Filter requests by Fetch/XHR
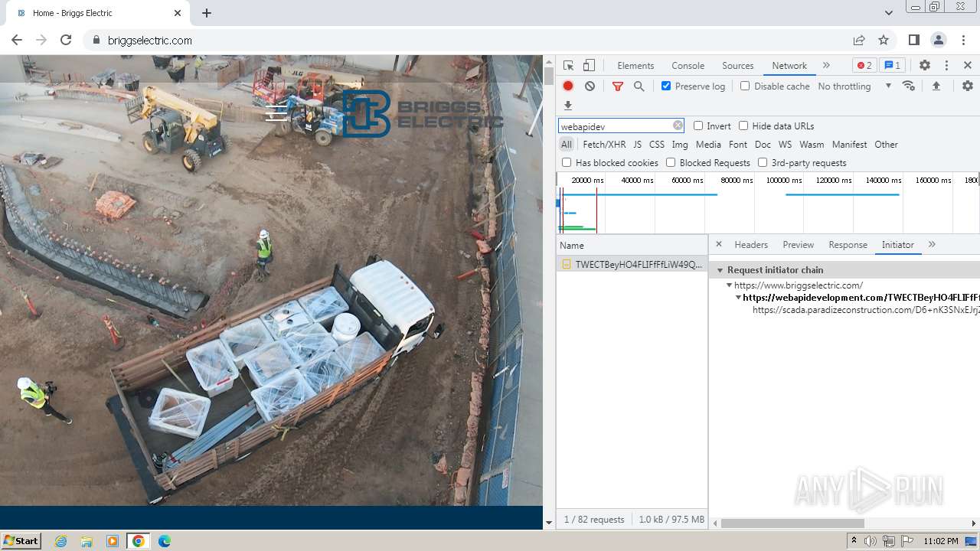Image resolution: width=980 pixels, height=551 pixels. (x=604, y=144)
